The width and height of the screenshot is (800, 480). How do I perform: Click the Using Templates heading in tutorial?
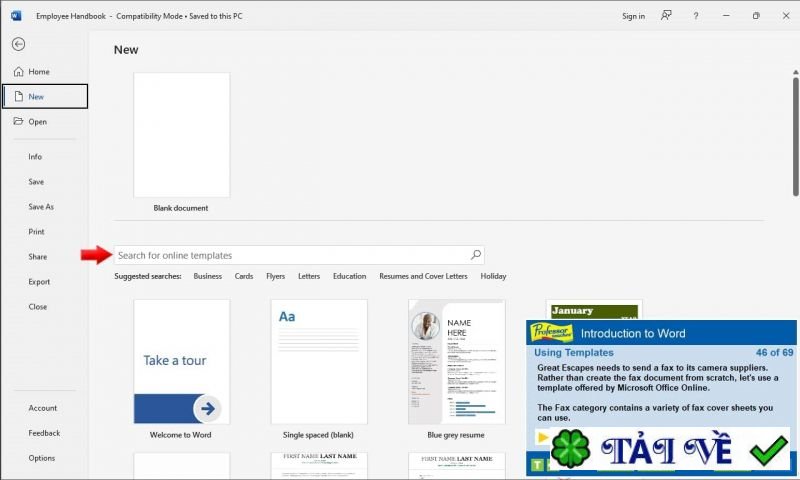[x=573, y=352]
